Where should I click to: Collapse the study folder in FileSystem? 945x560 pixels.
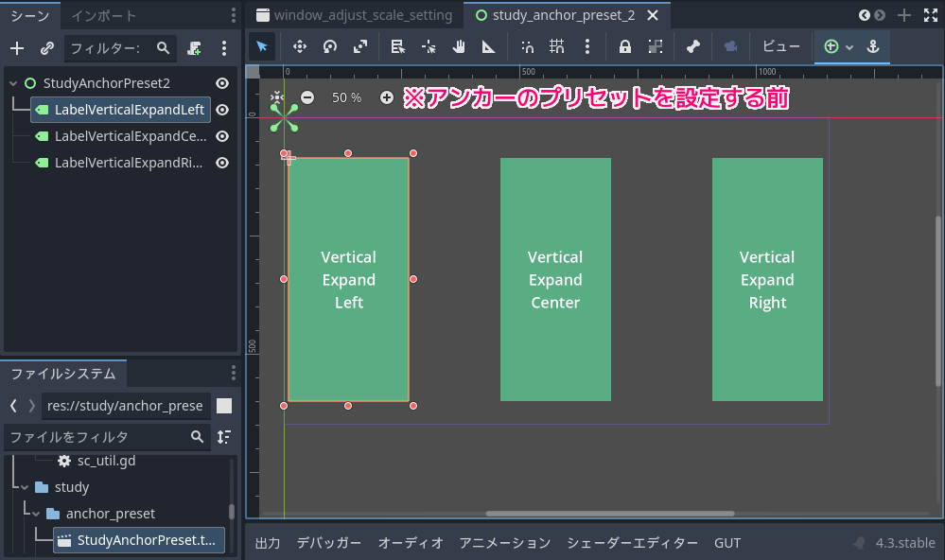point(23,487)
